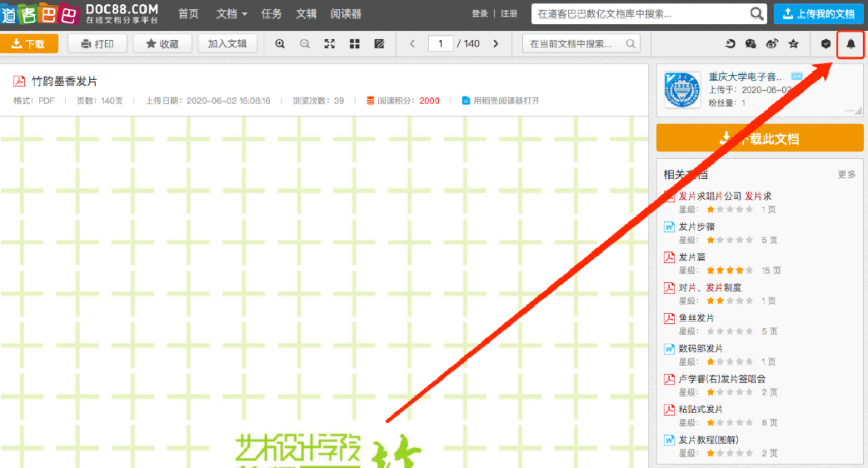
Task: Go to the next page arrow
Action: tap(496, 44)
